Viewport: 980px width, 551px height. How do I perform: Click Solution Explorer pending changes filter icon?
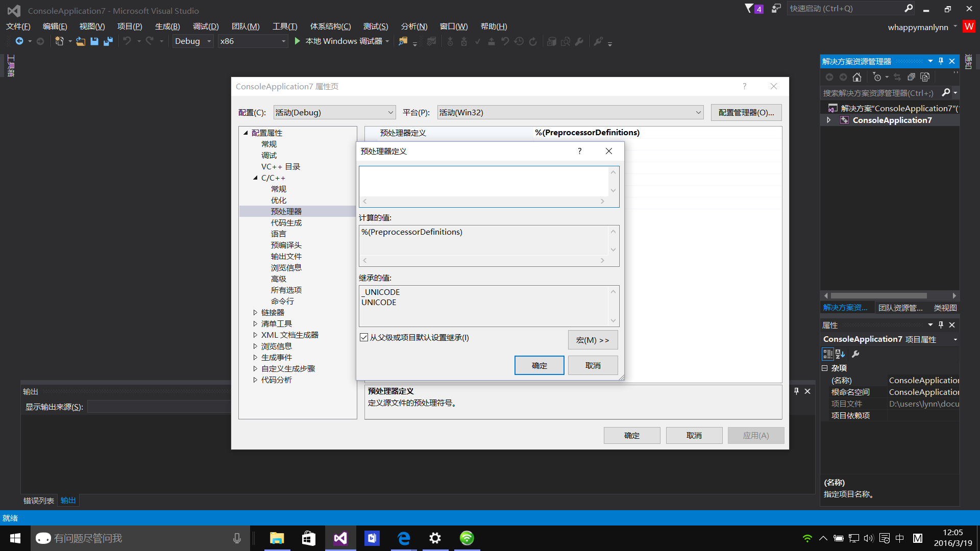[x=877, y=77]
